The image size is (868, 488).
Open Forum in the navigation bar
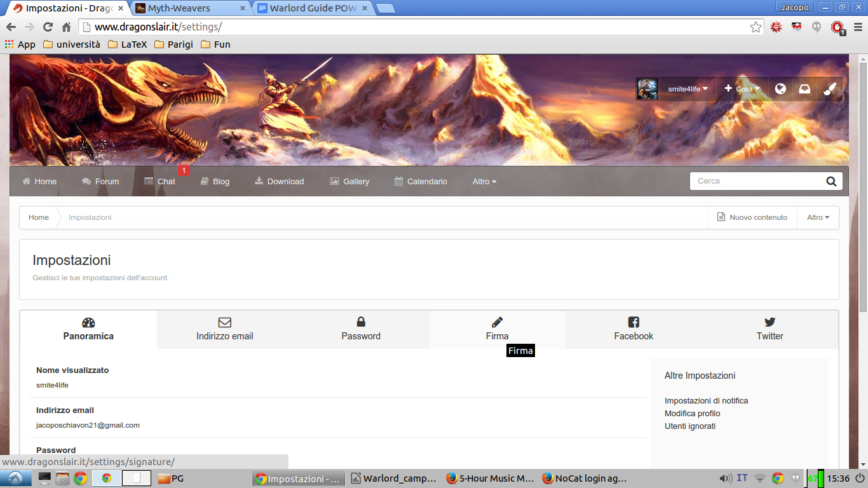point(100,182)
